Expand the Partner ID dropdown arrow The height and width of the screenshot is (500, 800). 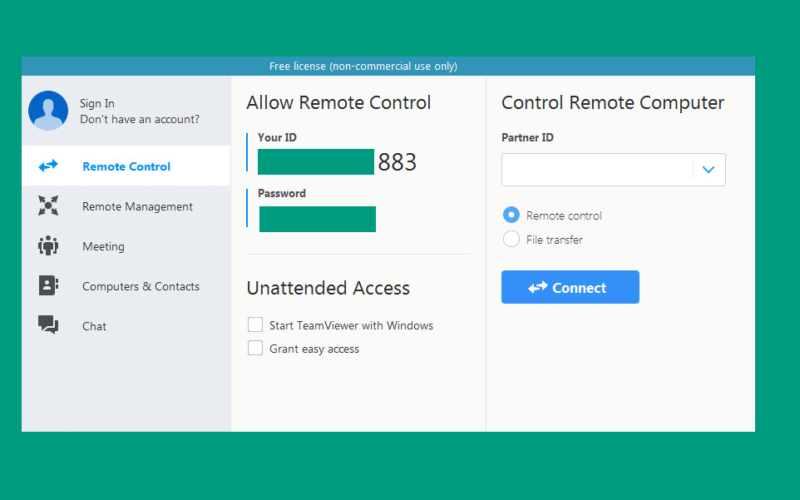click(708, 169)
